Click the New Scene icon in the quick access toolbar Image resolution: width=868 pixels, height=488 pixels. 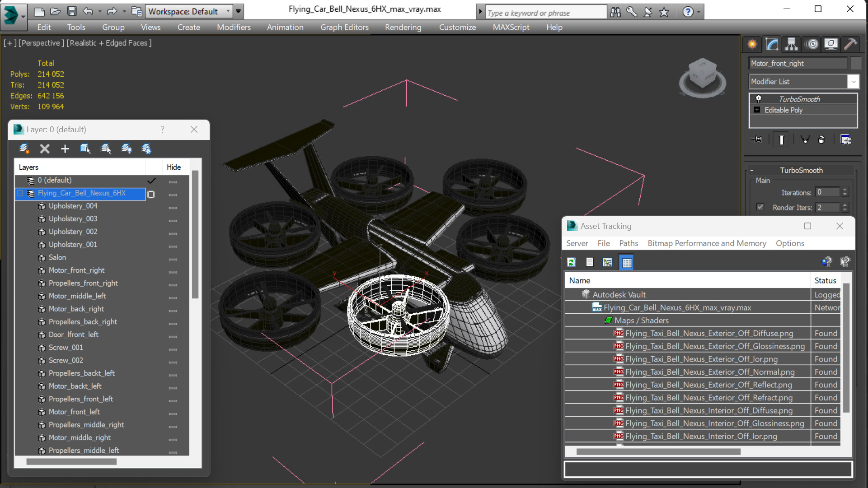[x=39, y=11]
